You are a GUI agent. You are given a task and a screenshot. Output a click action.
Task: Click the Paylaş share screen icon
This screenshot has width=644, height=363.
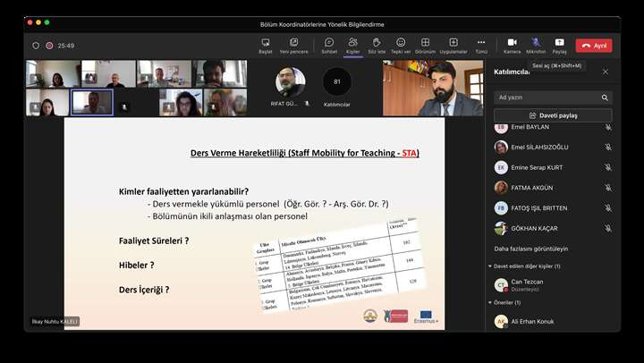pyautogui.click(x=559, y=45)
